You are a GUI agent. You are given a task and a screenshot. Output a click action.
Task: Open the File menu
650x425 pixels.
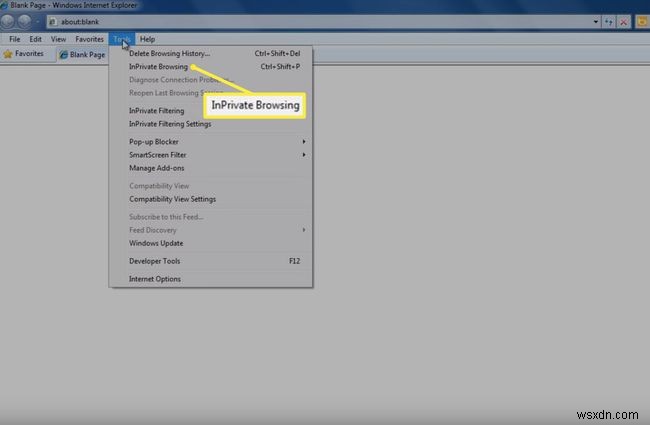[15, 39]
